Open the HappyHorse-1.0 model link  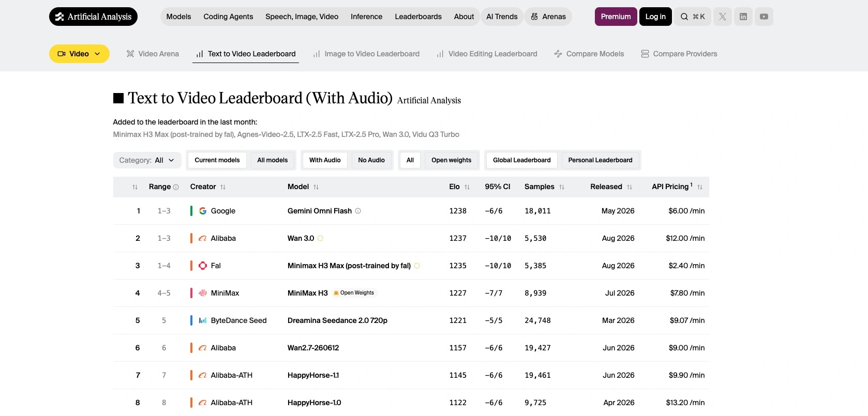pos(315,403)
